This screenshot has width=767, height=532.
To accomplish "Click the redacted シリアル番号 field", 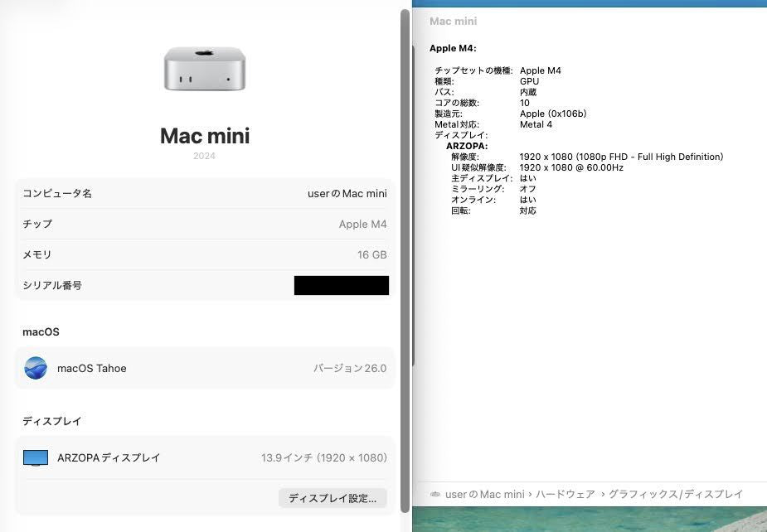I will pos(341,285).
